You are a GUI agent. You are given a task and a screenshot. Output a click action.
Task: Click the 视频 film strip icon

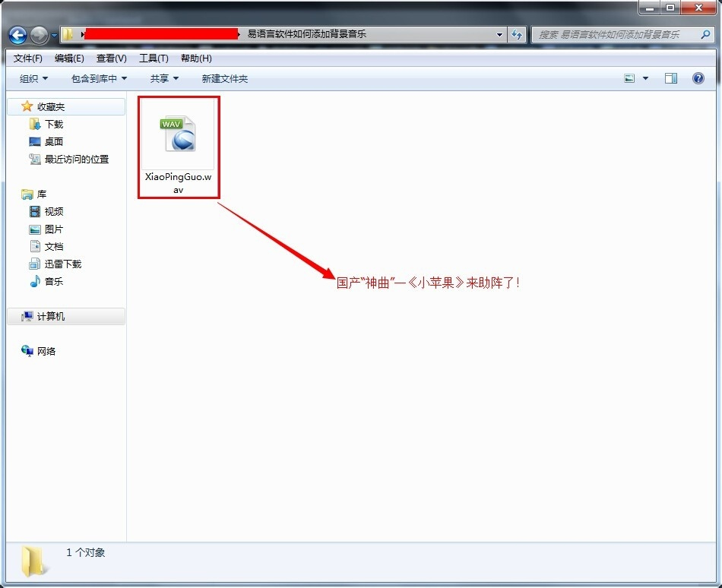point(34,212)
